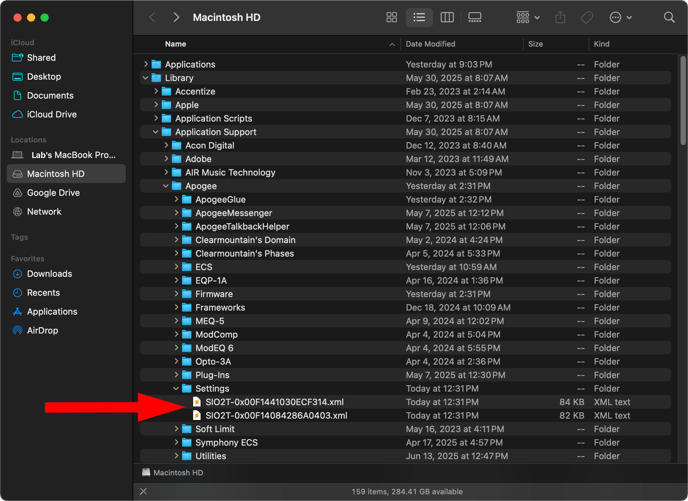The image size is (688, 501).
Task: Select Macintosh HD in the sidebar
Action: pyautogui.click(x=66, y=174)
